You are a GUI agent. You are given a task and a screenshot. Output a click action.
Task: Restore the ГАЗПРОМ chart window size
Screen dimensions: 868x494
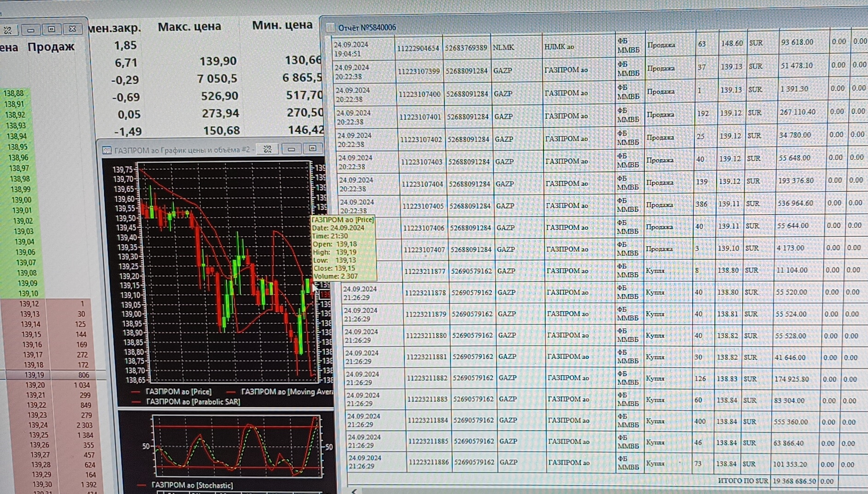(313, 148)
